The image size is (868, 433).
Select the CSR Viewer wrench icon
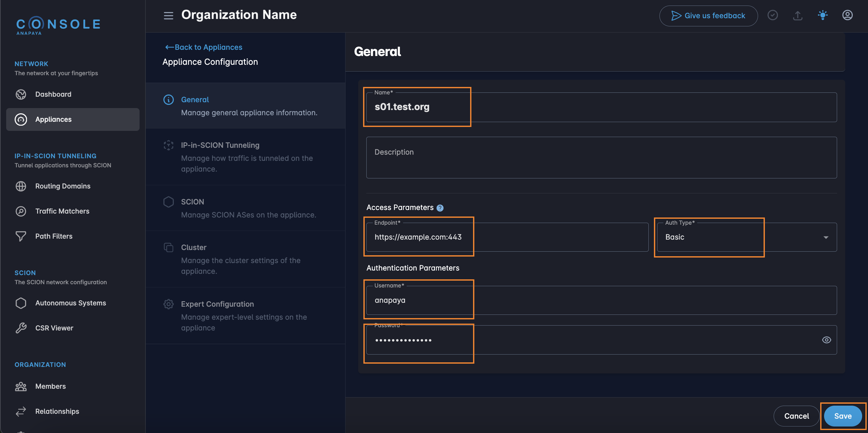click(20, 328)
